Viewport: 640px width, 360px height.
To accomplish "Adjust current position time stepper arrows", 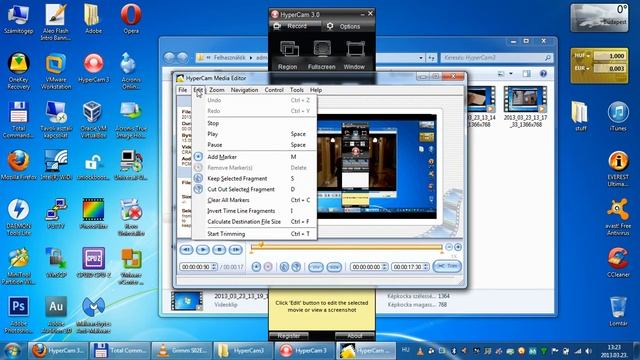I will pos(214,267).
